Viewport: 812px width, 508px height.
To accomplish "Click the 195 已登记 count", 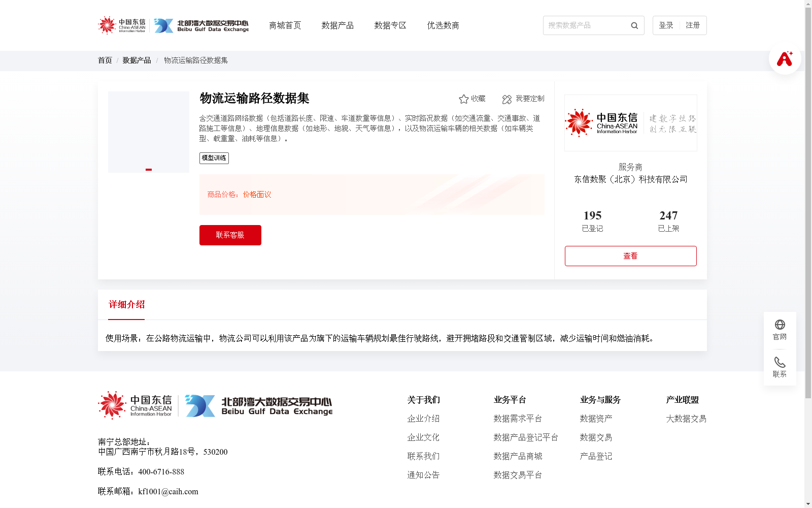I will (x=592, y=221).
